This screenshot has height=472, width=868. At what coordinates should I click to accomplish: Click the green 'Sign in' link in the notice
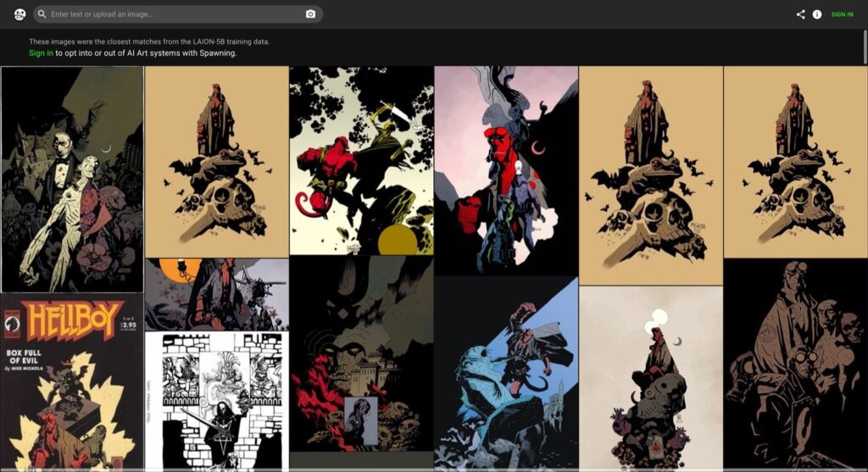tap(41, 53)
